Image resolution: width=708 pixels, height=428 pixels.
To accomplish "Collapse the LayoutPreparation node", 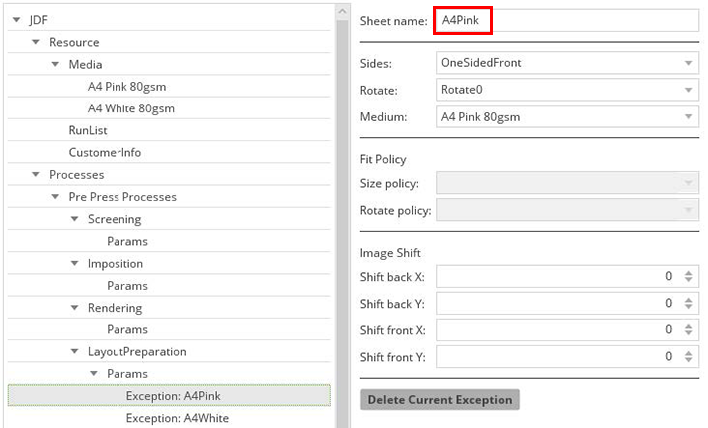I will [x=75, y=352].
